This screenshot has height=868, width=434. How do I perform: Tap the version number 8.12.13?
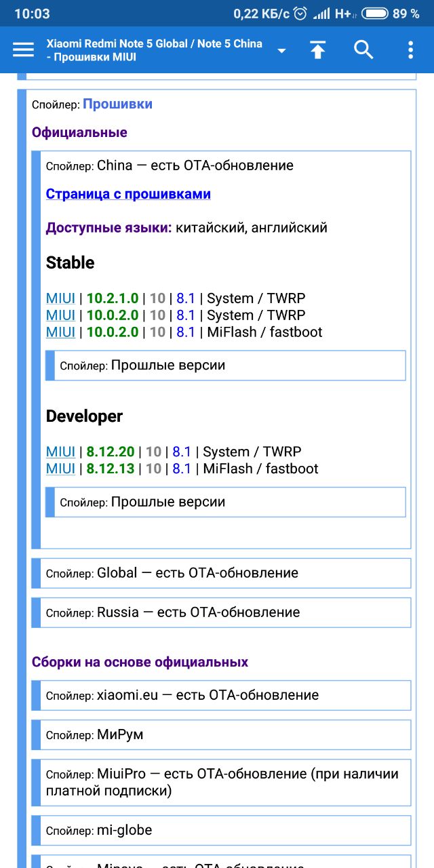coord(111,469)
